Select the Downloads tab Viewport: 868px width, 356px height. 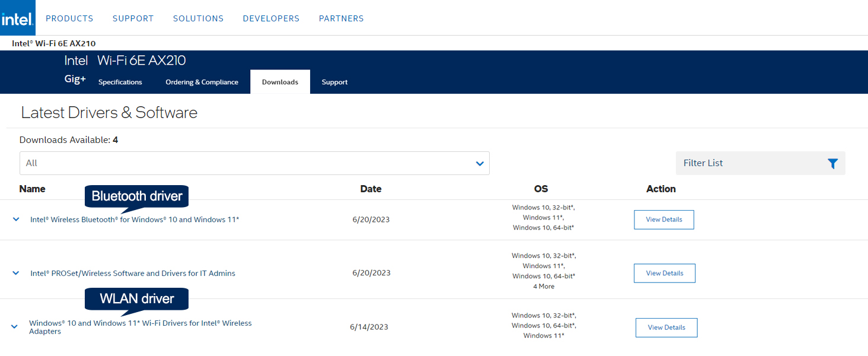pyautogui.click(x=280, y=82)
